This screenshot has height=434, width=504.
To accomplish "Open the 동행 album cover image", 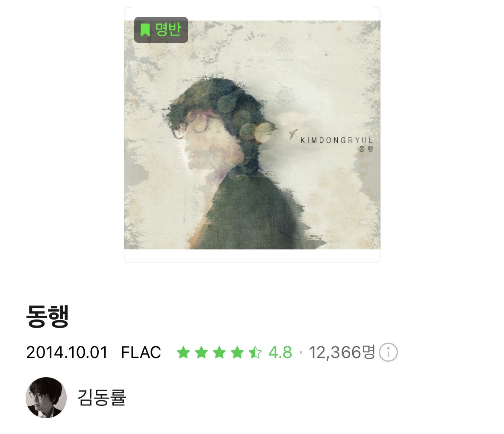I will click(x=252, y=135).
